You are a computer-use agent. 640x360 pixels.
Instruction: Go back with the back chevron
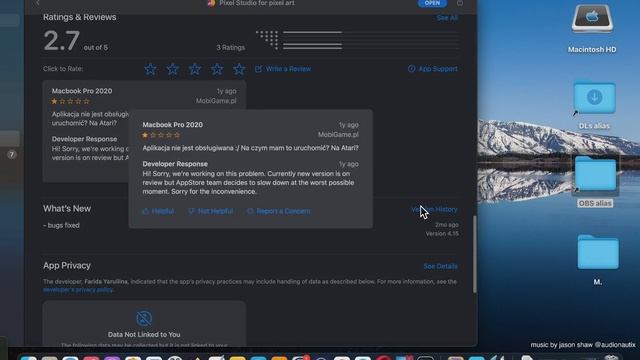point(38,3)
